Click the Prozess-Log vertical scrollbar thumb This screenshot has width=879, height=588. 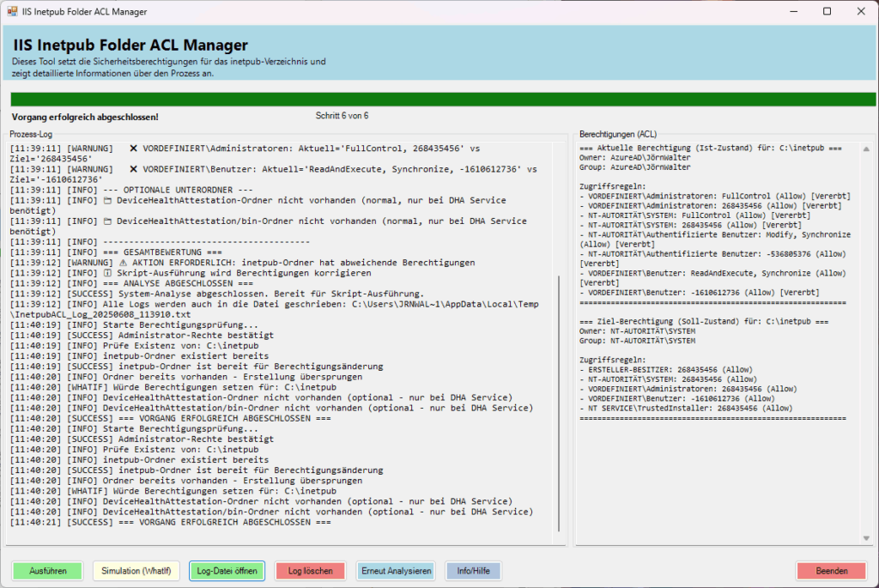560,403
